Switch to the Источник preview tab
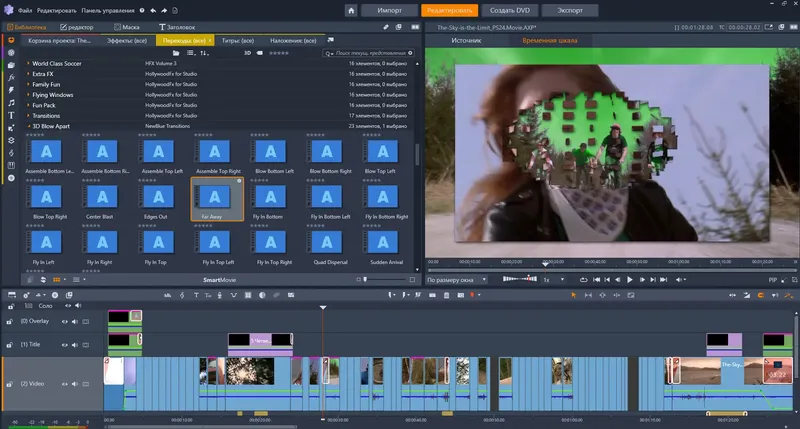Screen dimensions: 800x429 pos(466,41)
